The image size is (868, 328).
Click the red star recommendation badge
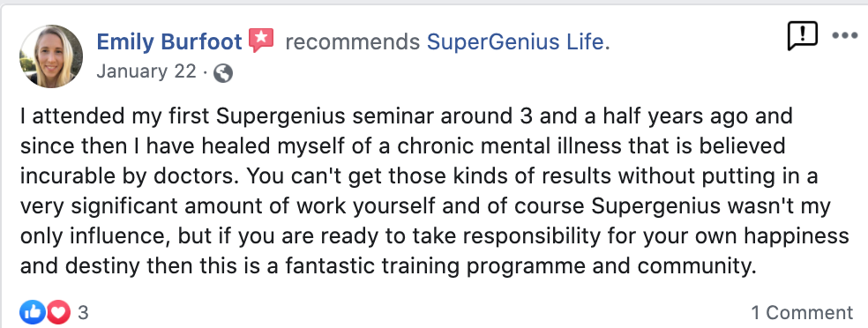click(261, 41)
